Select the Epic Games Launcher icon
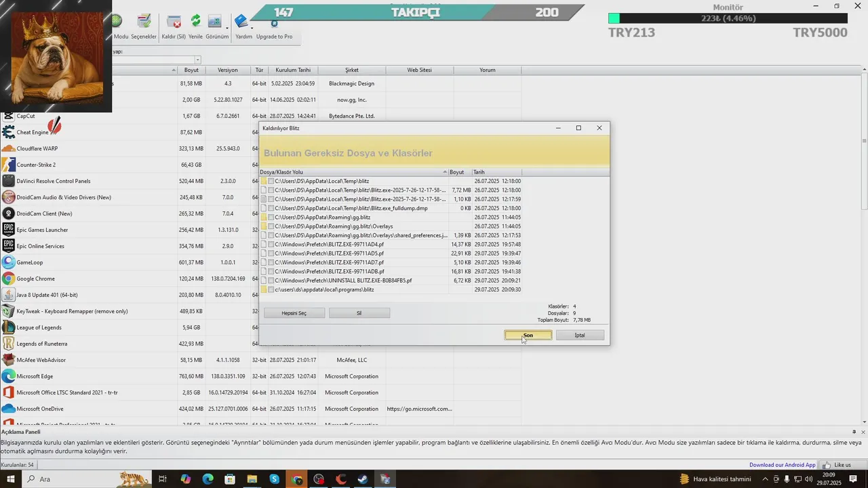 click(8, 230)
